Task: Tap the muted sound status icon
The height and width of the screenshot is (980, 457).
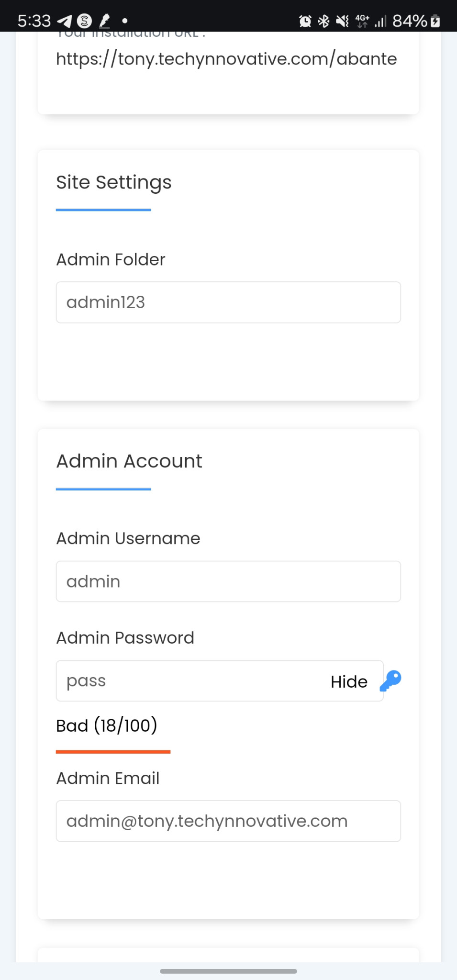Action: tap(342, 21)
